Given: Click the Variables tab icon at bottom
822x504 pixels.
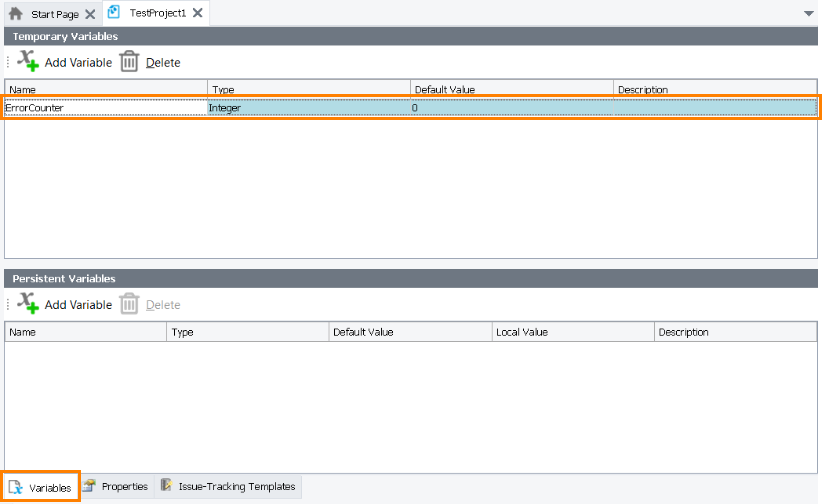Looking at the screenshot, I should click(x=15, y=488).
